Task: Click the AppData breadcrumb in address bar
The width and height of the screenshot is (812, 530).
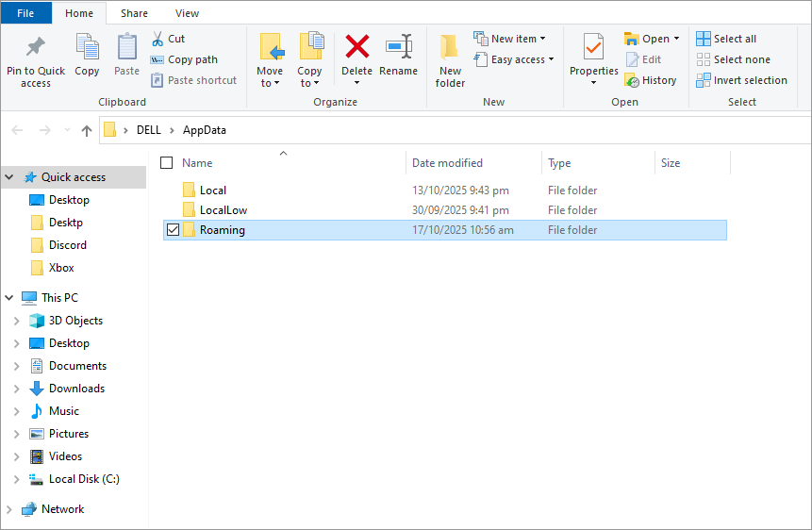Action: [x=205, y=130]
